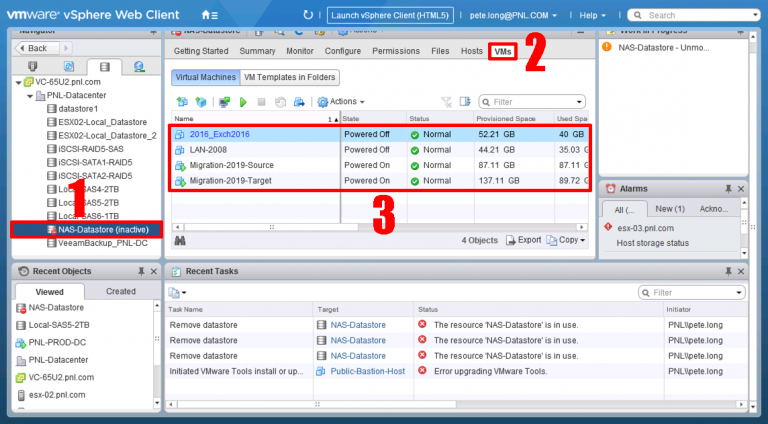Click the refresh icon in top bar

pyautogui.click(x=308, y=15)
